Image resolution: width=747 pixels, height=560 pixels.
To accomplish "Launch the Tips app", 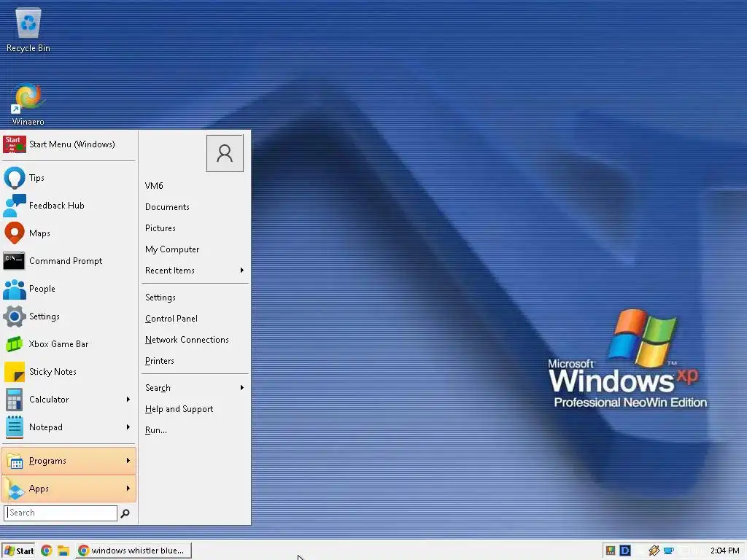I will pyautogui.click(x=69, y=178).
